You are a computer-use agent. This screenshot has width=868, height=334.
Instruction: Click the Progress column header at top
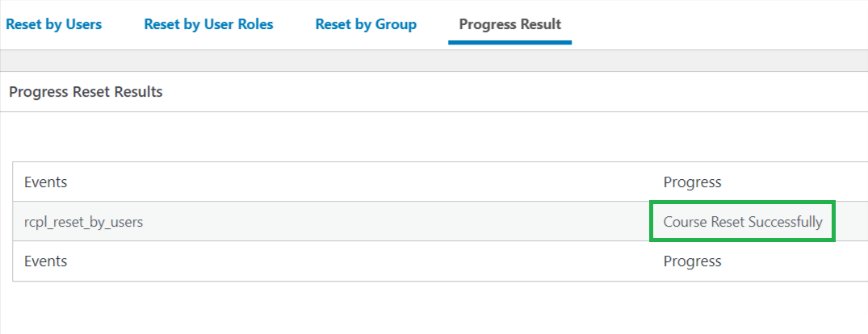coord(692,182)
